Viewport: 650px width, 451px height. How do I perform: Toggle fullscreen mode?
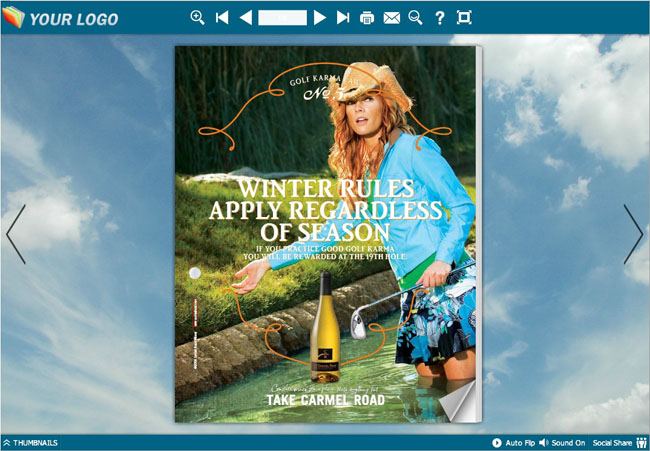point(464,17)
